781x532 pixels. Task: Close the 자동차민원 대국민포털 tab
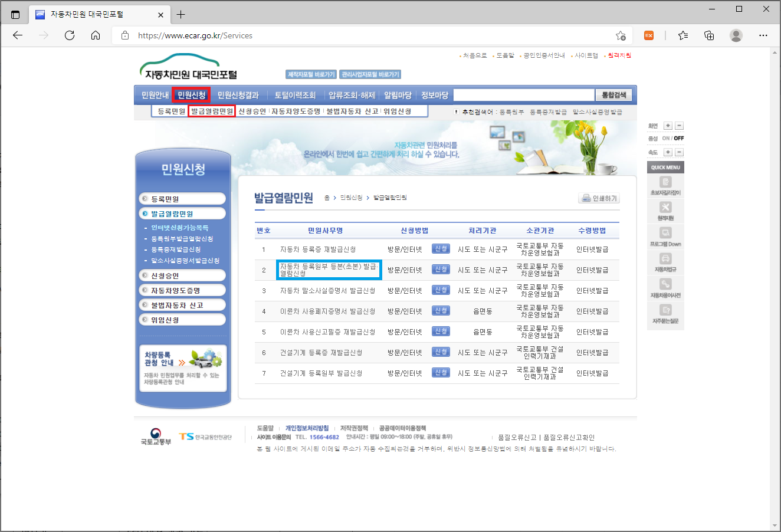(161, 14)
